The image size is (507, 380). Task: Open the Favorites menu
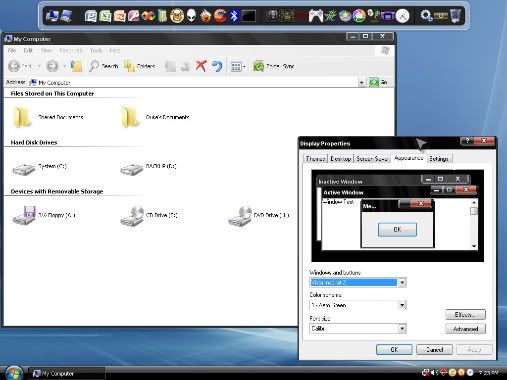pyautogui.click(x=71, y=50)
